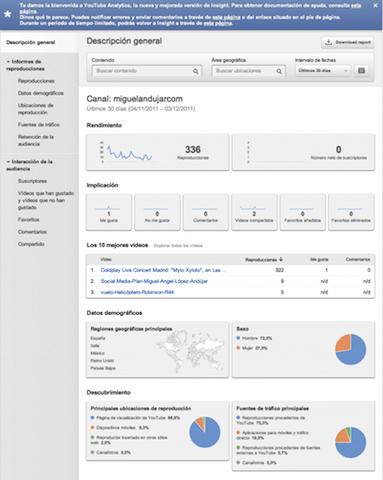Click green Reproductor insertado legend dot
Screen dimensions: 383x480
pyautogui.click(x=92, y=437)
